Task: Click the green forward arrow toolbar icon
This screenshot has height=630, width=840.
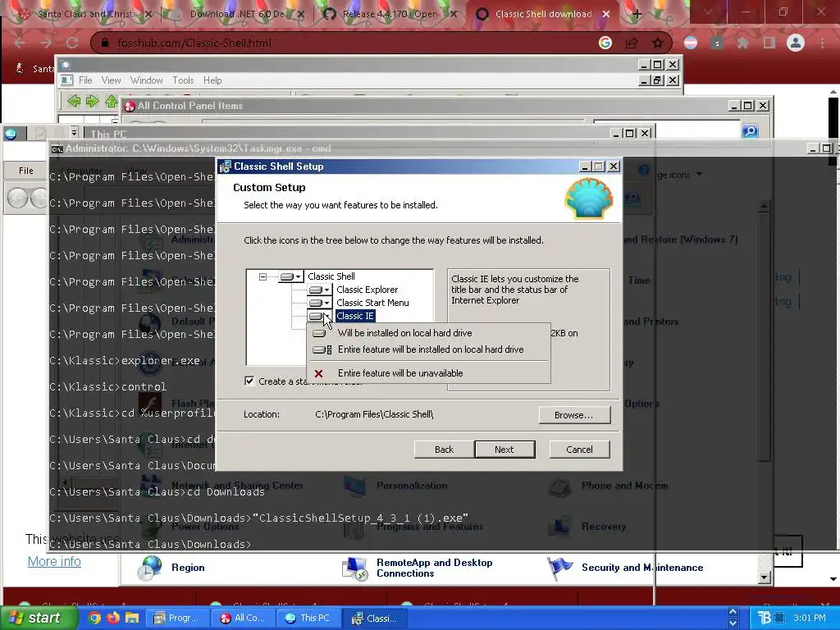Action: pyautogui.click(x=92, y=101)
